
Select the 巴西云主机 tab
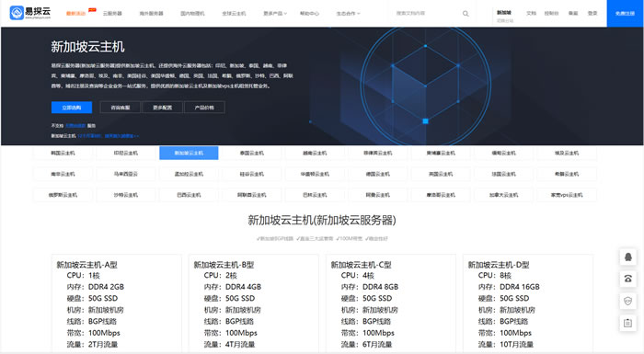click(x=189, y=195)
